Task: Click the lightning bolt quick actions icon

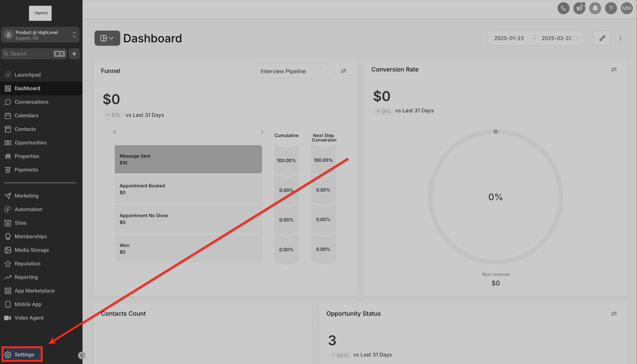Action: click(74, 54)
